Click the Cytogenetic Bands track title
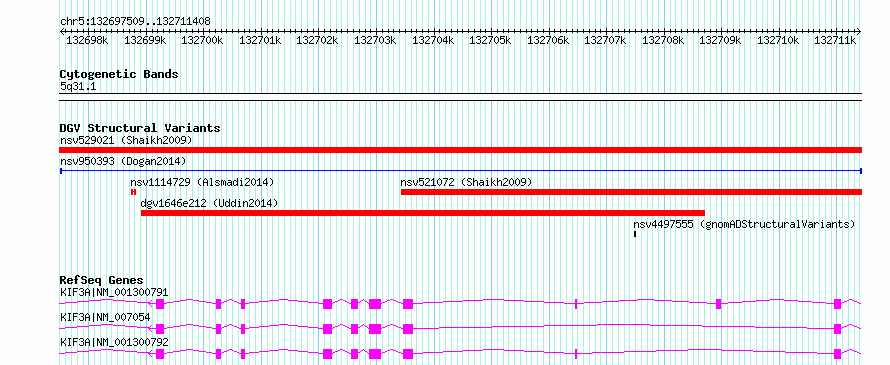Screen dimensions: 890x365 point(119,74)
